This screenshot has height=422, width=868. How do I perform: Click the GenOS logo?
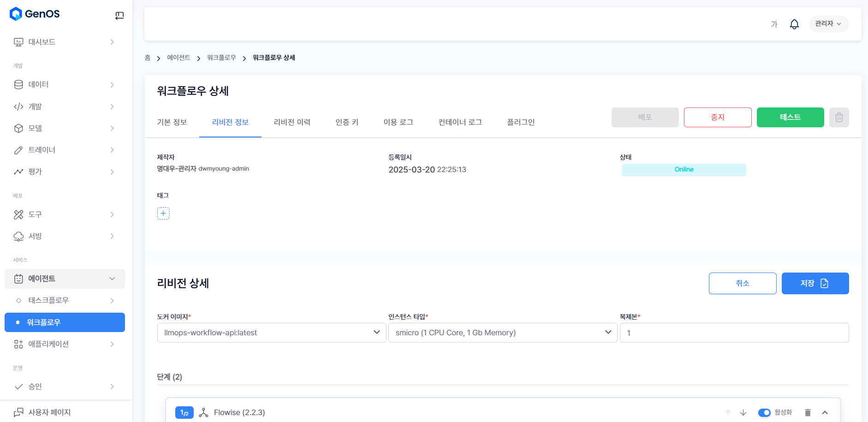pos(35,14)
